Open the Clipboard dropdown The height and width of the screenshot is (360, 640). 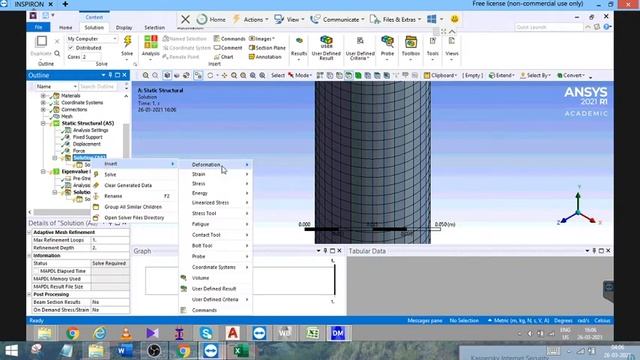(x=440, y=76)
